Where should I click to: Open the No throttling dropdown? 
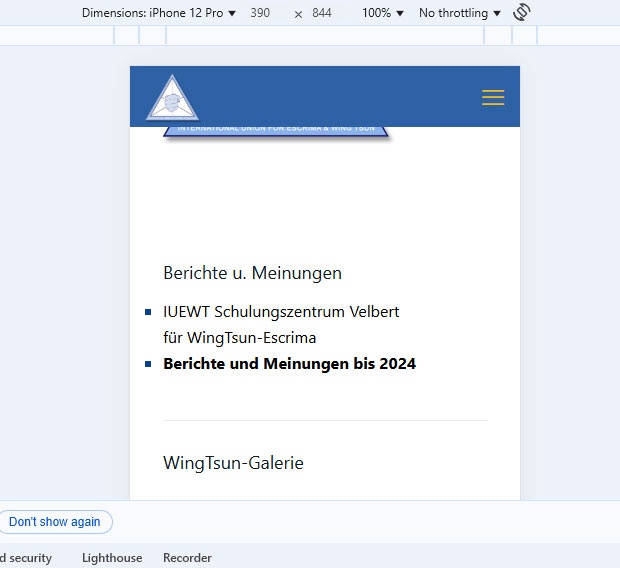(x=459, y=13)
